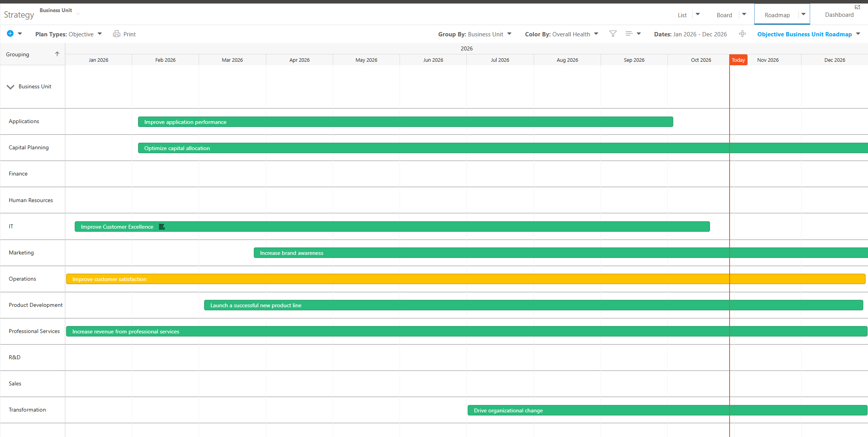Click the orange Today marker

point(738,60)
